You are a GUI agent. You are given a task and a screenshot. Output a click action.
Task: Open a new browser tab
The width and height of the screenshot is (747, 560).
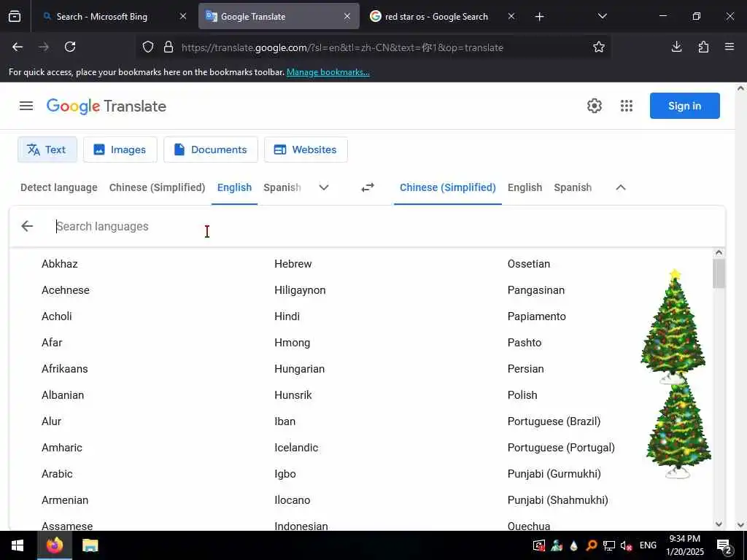539,17
